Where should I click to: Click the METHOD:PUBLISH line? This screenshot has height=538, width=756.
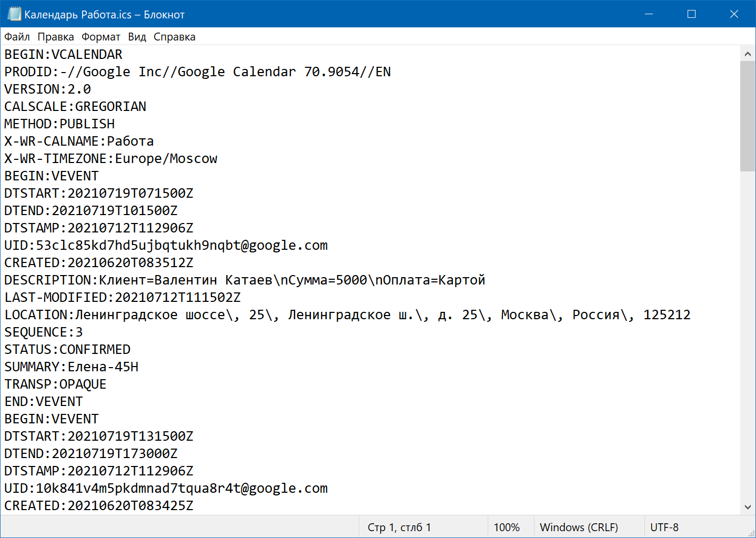coord(59,124)
